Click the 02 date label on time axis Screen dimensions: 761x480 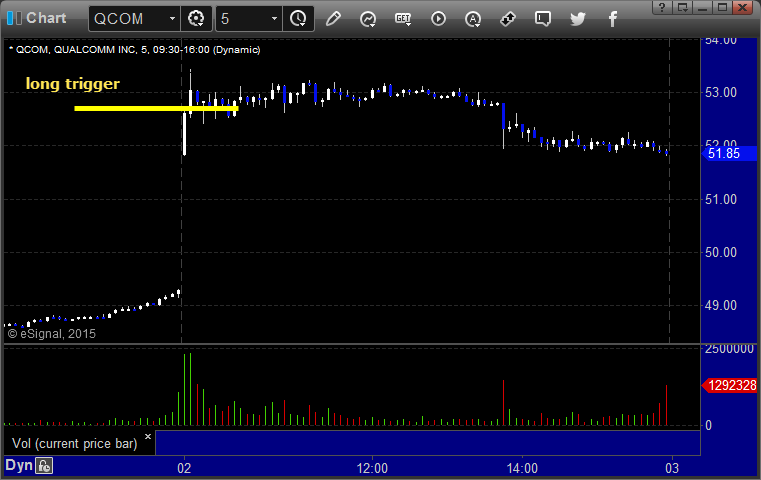coord(184,468)
